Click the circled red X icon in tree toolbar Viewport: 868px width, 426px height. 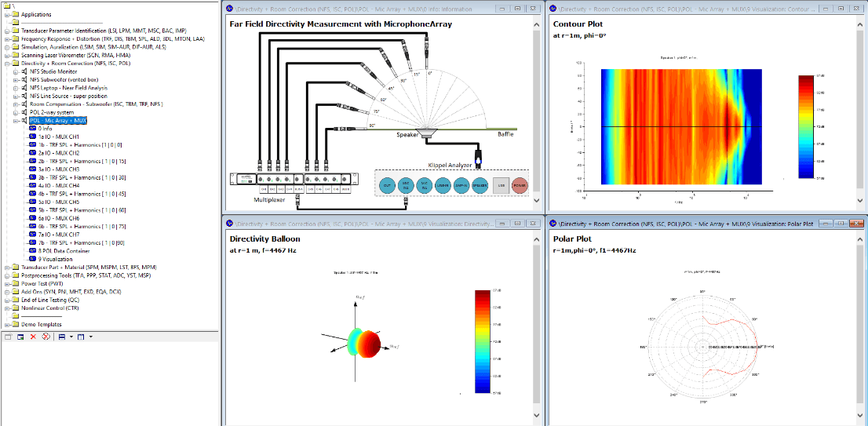[x=46, y=337]
